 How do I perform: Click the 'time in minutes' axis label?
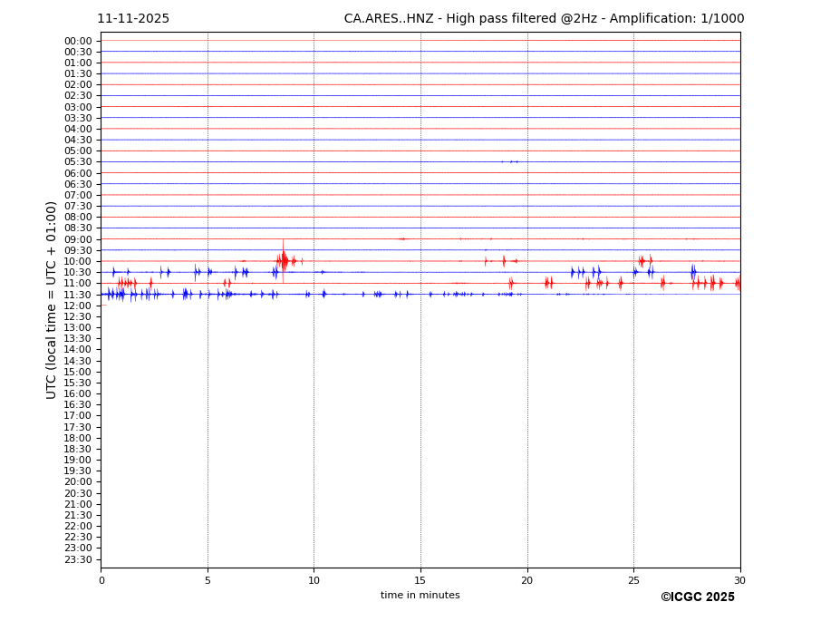[420, 596]
